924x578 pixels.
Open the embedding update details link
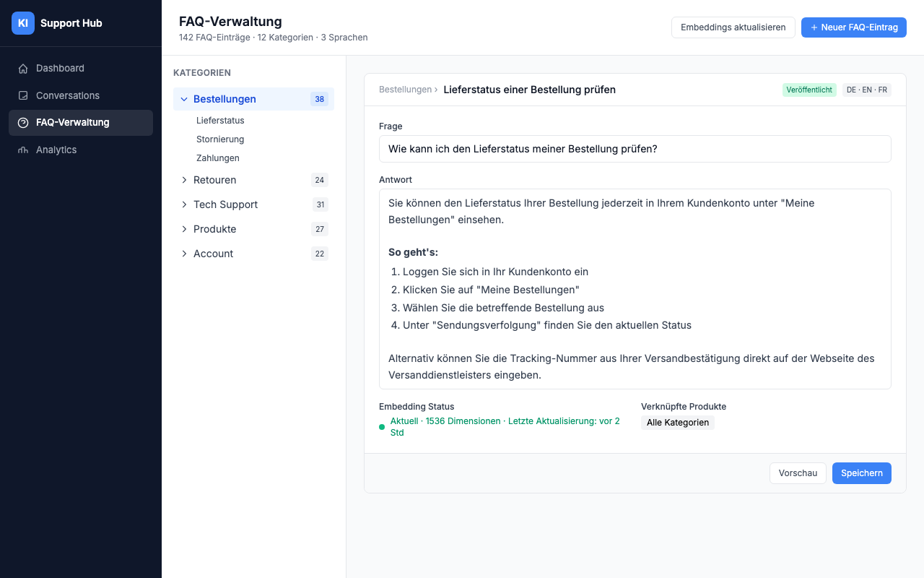[x=505, y=420]
